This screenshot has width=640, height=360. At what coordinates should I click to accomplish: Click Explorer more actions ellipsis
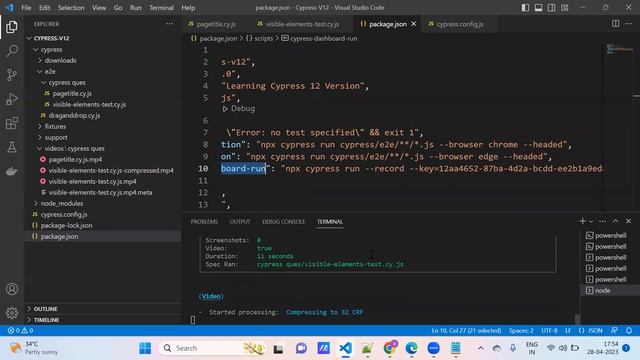pyautogui.click(x=169, y=24)
